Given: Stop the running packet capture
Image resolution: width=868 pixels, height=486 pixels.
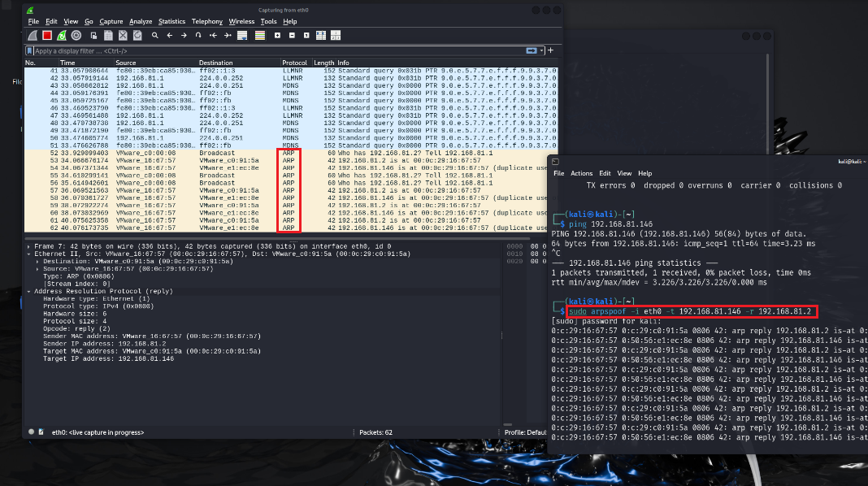Looking at the screenshot, I should pyautogui.click(x=47, y=36).
